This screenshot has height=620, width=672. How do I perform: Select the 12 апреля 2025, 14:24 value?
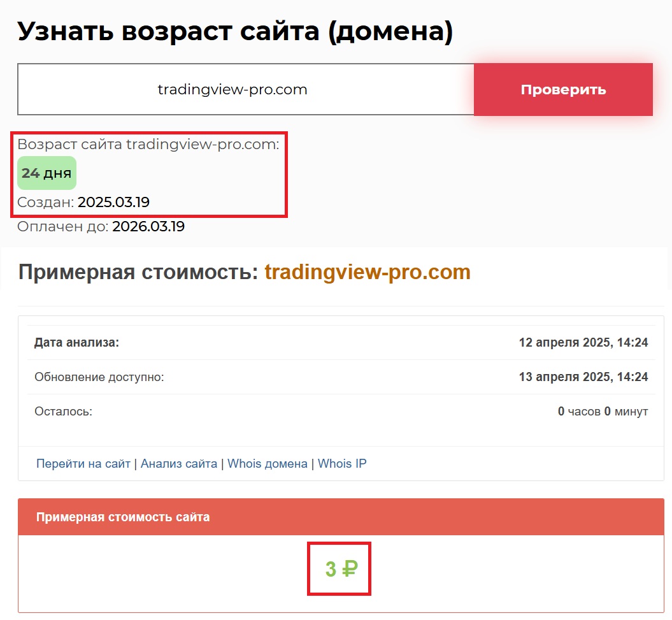pyautogui.click(x=583, y=343)
